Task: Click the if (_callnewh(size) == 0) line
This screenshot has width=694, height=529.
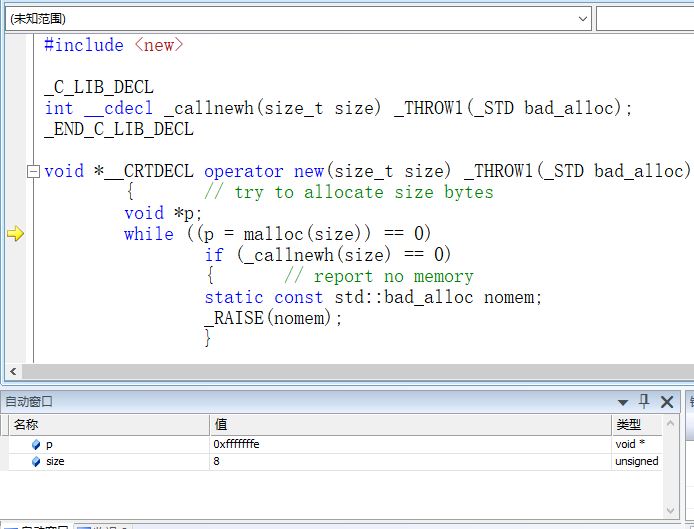Action: pos(328,255)
